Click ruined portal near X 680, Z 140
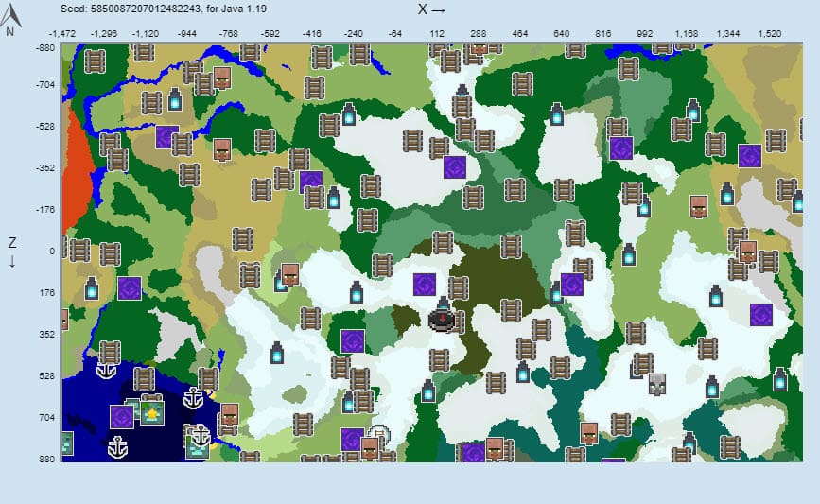The height and width of the screenshot is (504, 820). pos(572,285)
